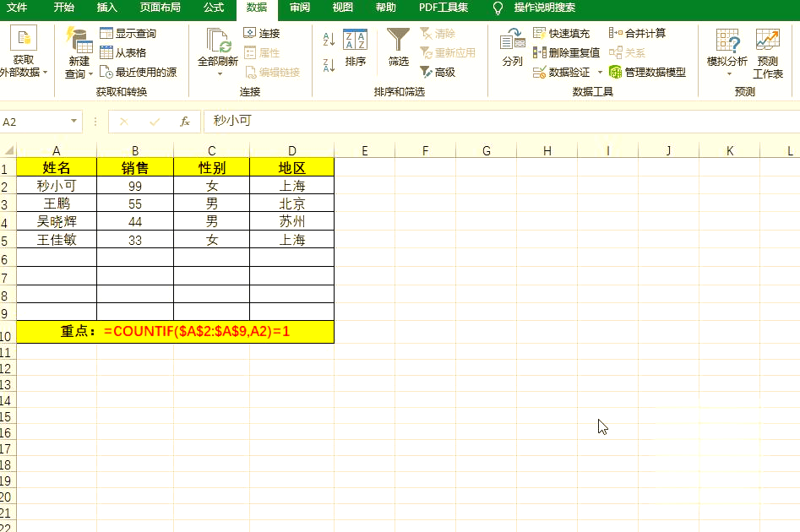Open Recent Sources (最近使用的源)
The width and height of the screenshot is (800, 532).
[x=138, y=72]
